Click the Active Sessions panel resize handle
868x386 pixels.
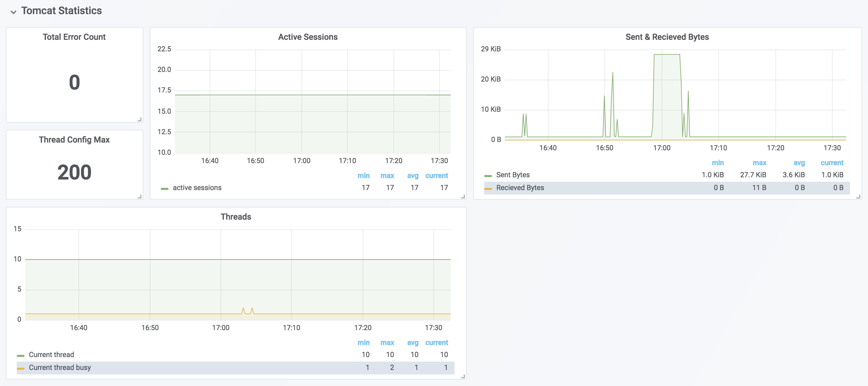click(x=463, y=197)
